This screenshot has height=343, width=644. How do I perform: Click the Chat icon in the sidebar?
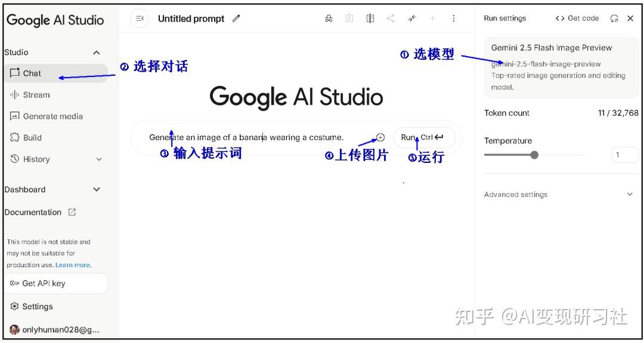point(15,73)
